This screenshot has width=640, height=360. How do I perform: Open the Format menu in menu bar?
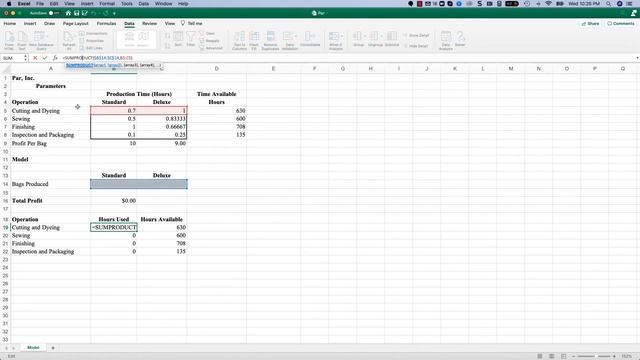pyautogui.click(x=107, y=4)
